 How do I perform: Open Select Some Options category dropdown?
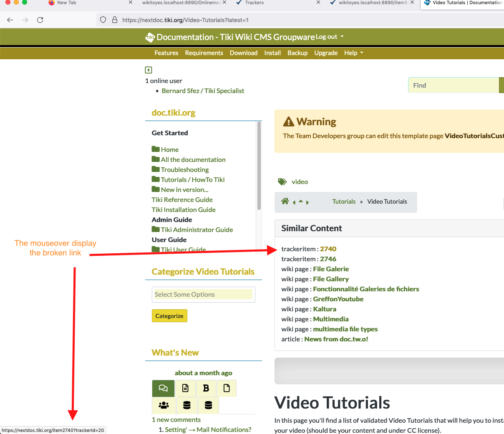pos(204,294)
